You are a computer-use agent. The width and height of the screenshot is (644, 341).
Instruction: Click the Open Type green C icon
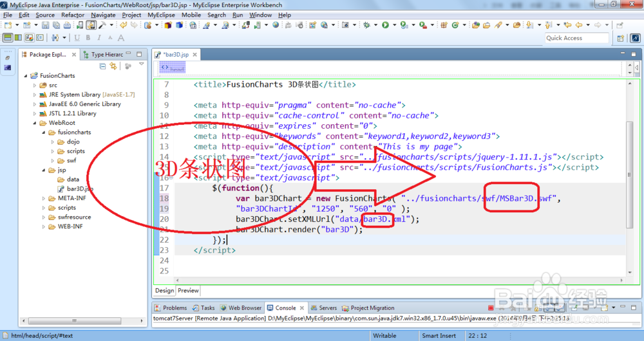pyautogui.click(x=455, y=25)
